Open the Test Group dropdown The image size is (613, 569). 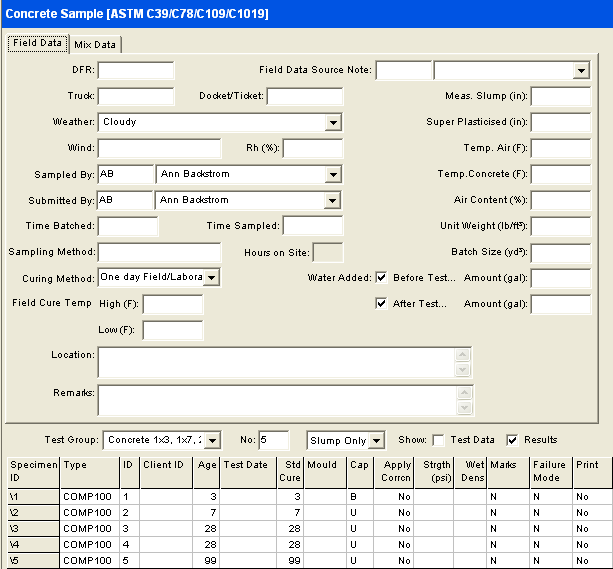211,440
